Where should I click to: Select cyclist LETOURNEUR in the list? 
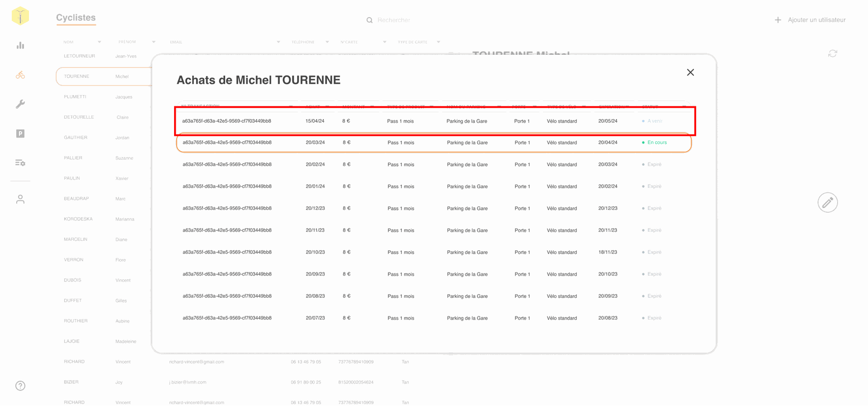pyautogui.click(x=80, y=56)
